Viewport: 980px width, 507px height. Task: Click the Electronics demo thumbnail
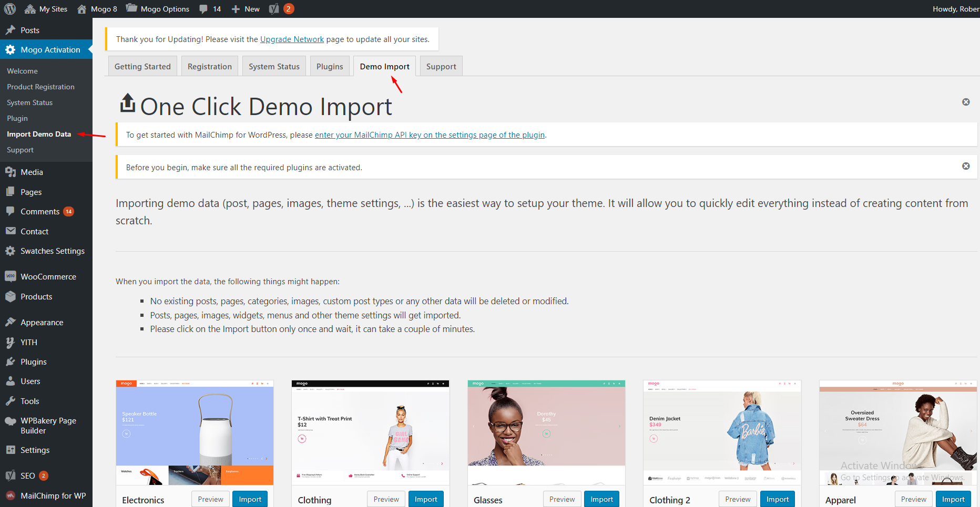(x=195, y=432)
